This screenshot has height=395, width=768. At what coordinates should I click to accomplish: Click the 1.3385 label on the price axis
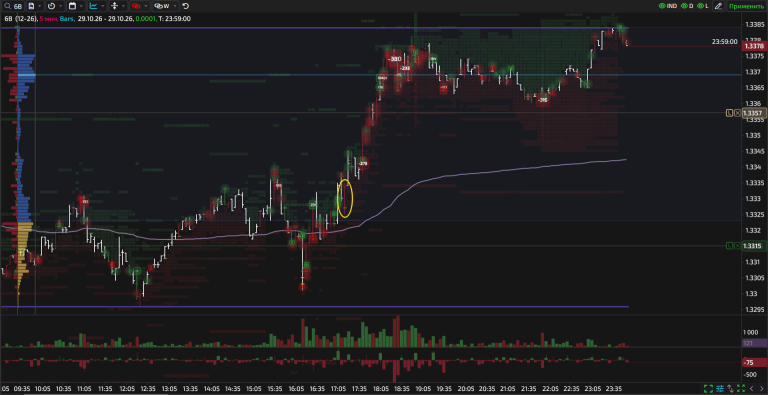[754, 24]
